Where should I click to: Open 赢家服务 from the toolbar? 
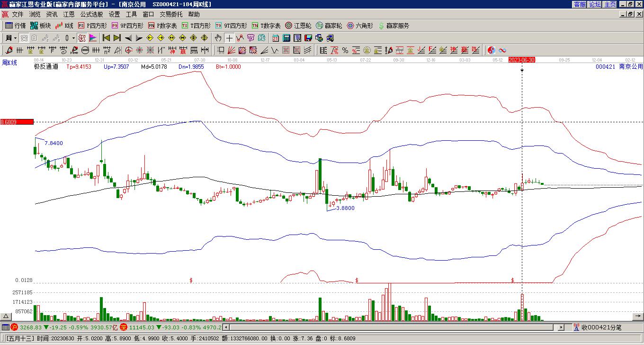[394, 26]
